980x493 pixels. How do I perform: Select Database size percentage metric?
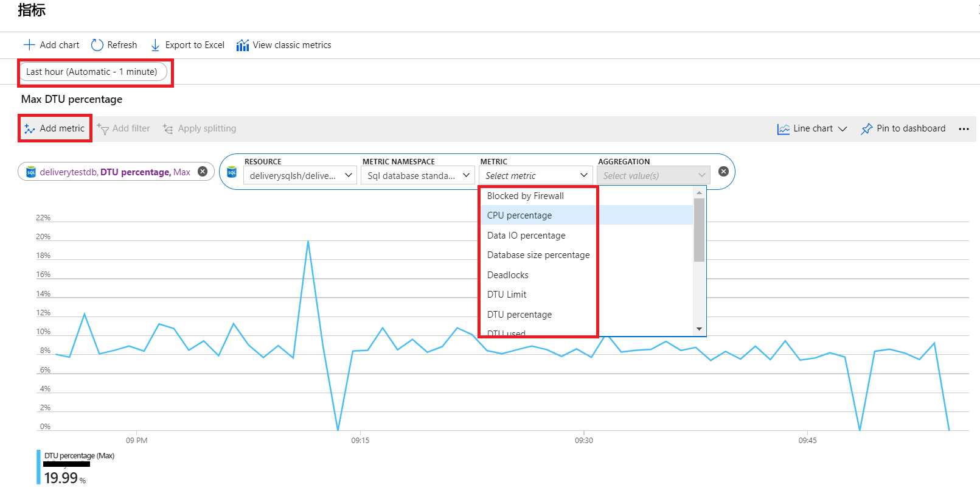pos(587,255)
